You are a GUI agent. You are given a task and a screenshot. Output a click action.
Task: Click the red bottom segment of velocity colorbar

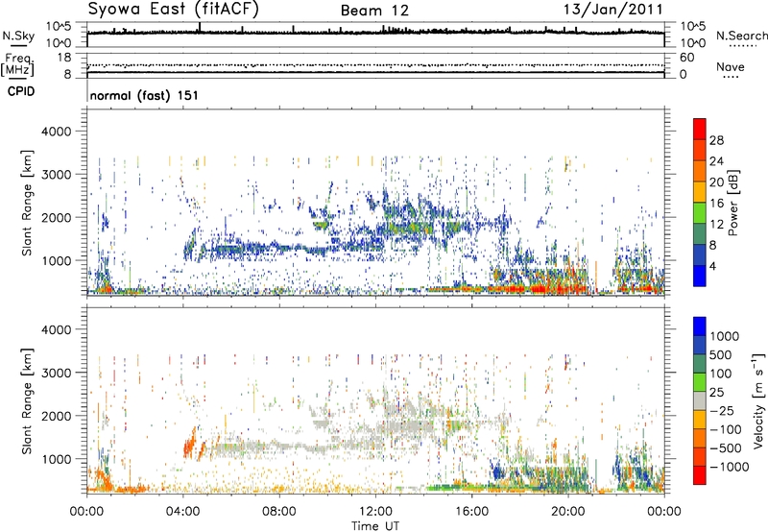pos(700,475)
